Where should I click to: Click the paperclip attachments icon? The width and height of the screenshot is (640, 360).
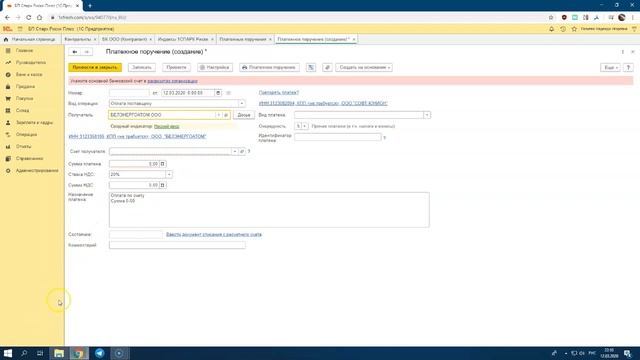[x=327, y=67]
